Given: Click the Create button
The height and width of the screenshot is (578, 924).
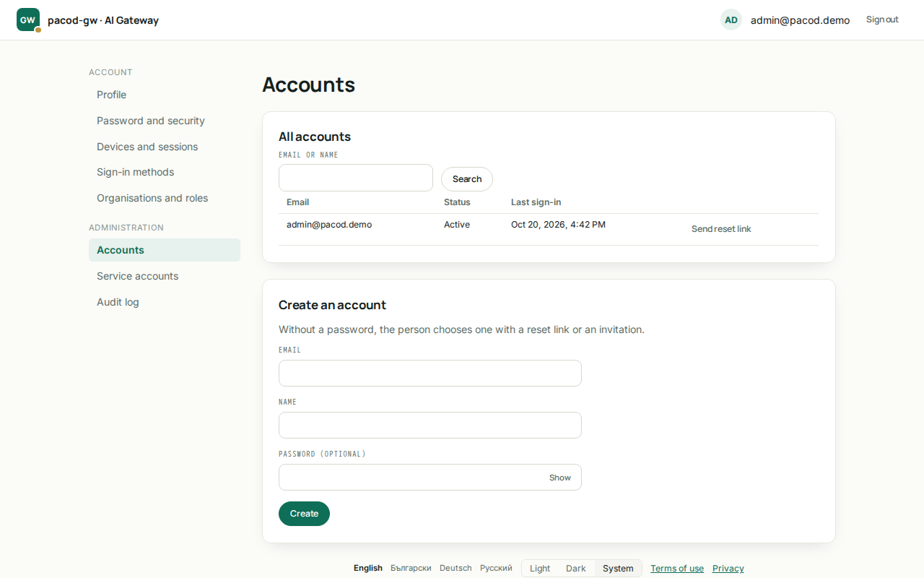Looking at the screenshot, I should 304,514.
